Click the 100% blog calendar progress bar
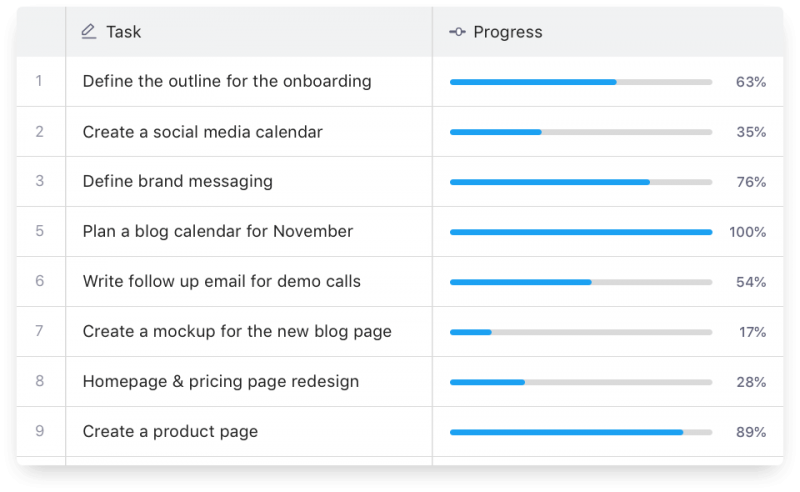 click(580, 232)
